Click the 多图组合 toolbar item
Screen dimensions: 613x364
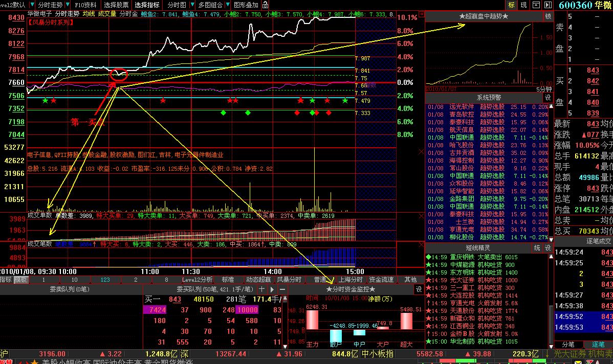tap(210, 5)
